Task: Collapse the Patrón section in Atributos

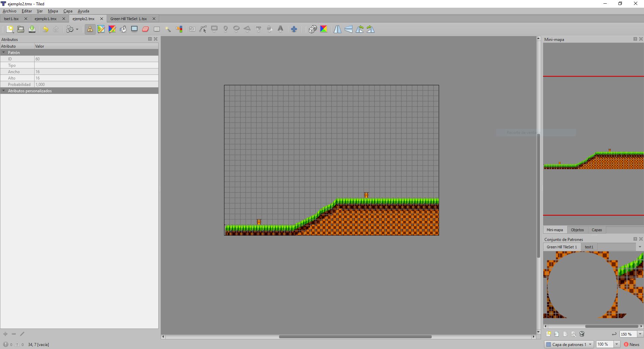Action: 4,52
